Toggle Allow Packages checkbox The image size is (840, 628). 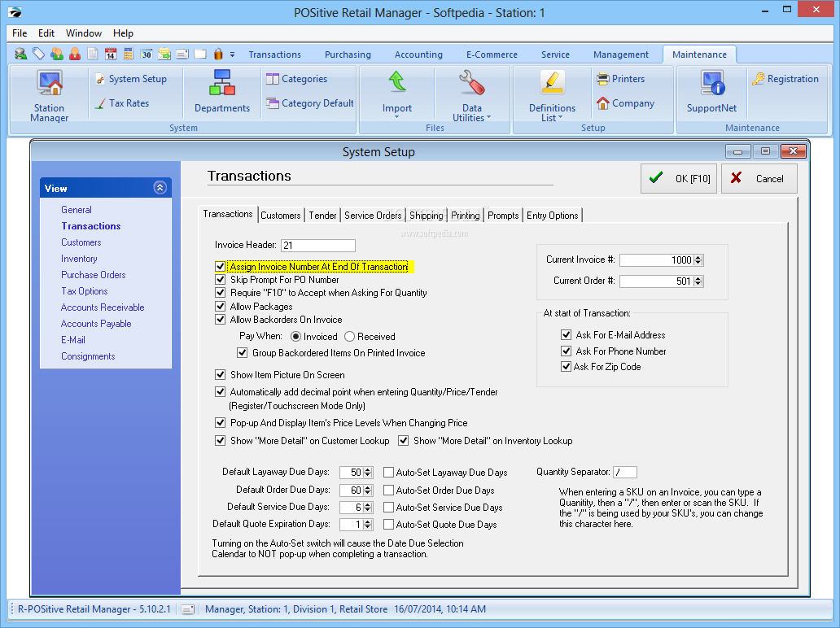point(220,306)
